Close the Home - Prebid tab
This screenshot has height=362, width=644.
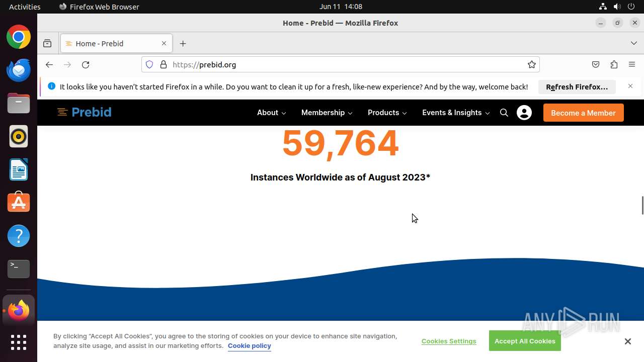point(164,43)
